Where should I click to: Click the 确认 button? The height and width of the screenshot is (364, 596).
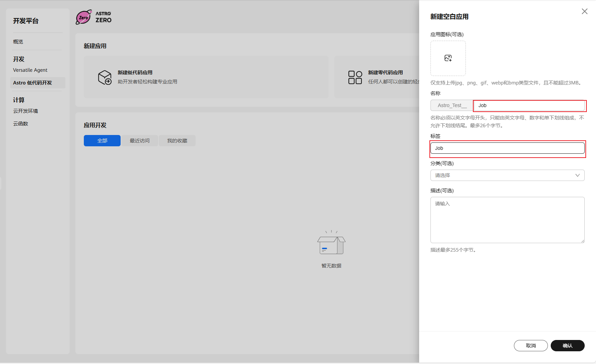(x=568, y=346)
